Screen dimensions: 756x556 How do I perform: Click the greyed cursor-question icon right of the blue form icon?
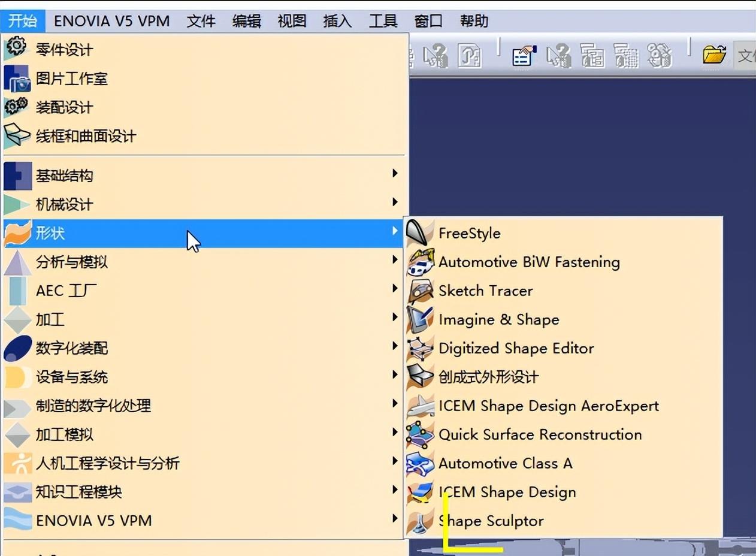pos(558,56)
